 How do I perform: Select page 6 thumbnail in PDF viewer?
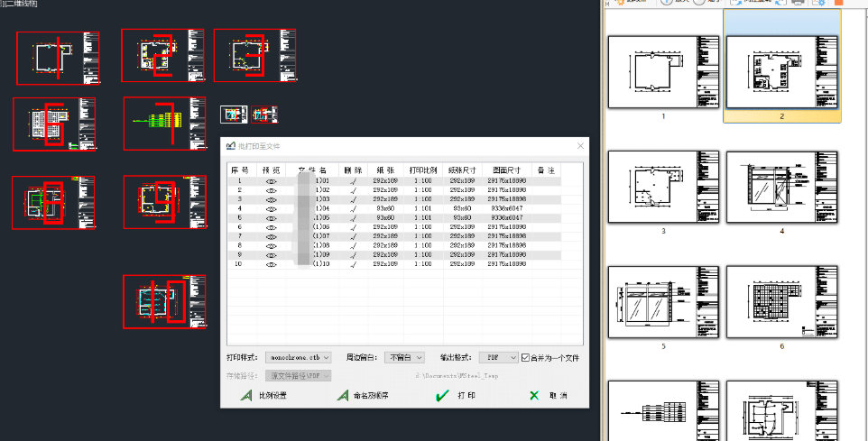781,302
